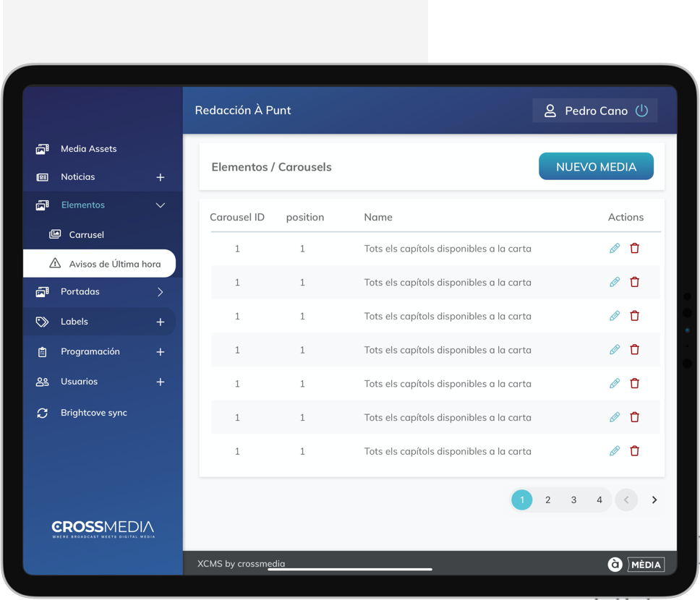
Task: Collapse the Elementos section chevron
Action: coord(161,205)
